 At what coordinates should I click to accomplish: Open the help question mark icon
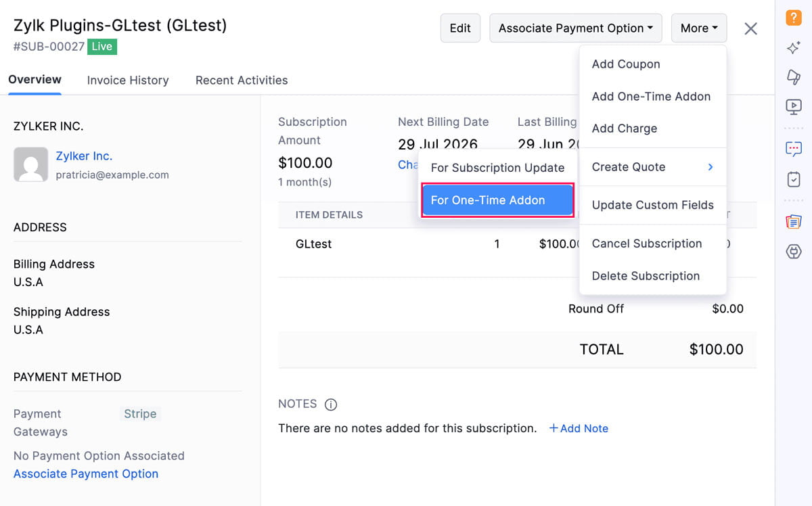point(794,18)
